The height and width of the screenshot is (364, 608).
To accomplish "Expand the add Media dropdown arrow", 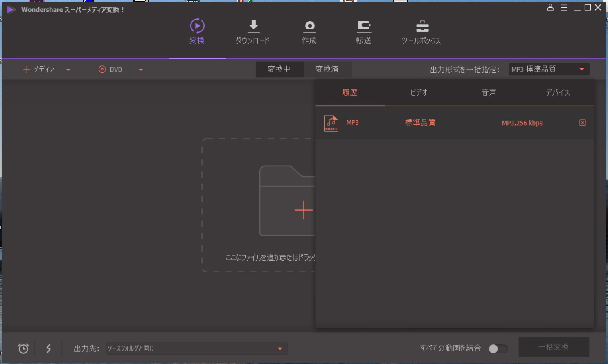I will point(68,70).
